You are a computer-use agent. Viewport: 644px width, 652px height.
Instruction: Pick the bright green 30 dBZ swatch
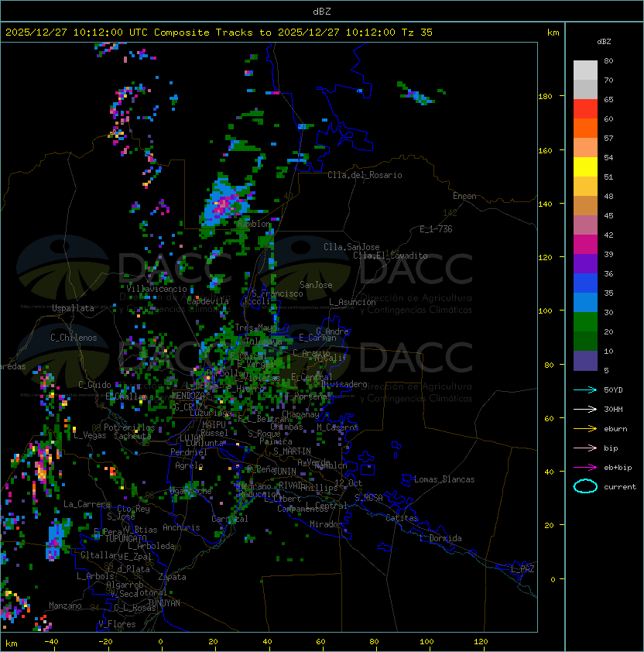(585, 322)
